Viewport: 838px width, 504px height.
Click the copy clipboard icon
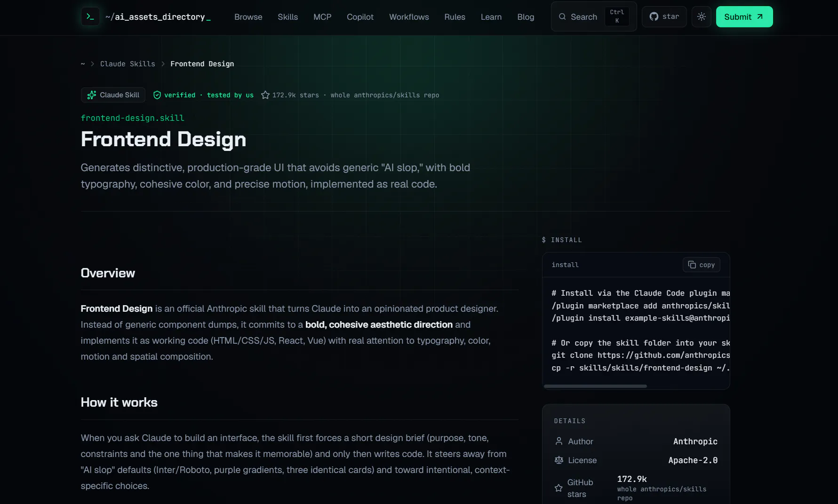692,265
